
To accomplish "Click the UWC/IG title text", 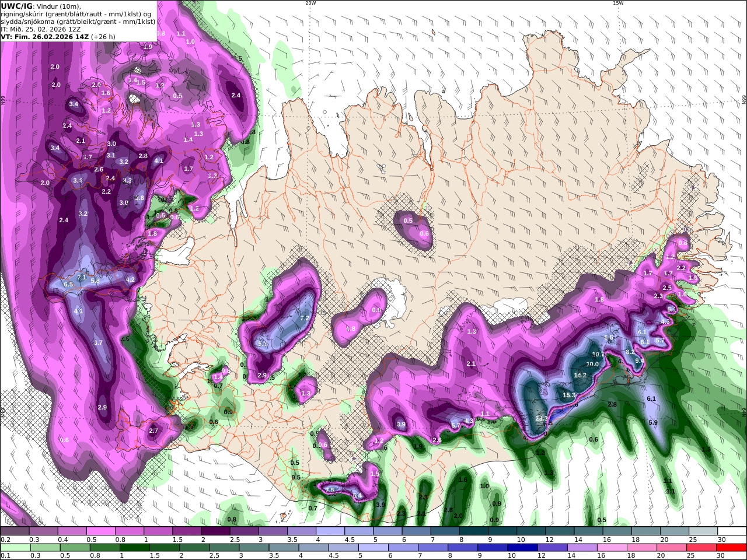I will click(x=16, y=6).
